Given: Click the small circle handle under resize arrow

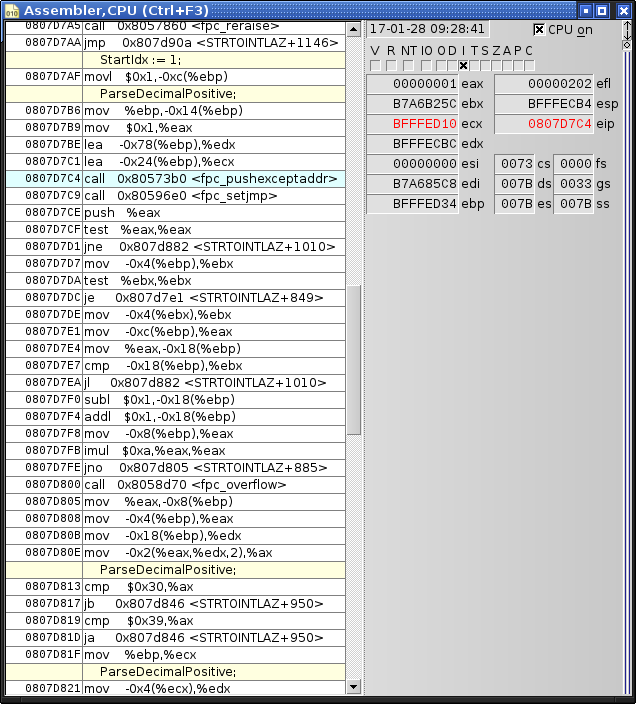Looking at the screenshot, I should 627,46.
